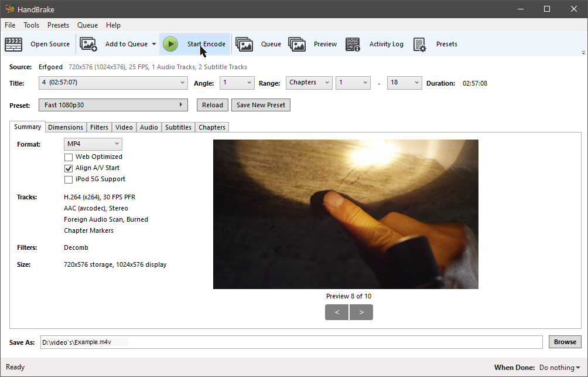The width and height of the screenshot is (588, 377).
Task: Click the source name 'Erfgoed'
Action: click(x=50, y=67)
